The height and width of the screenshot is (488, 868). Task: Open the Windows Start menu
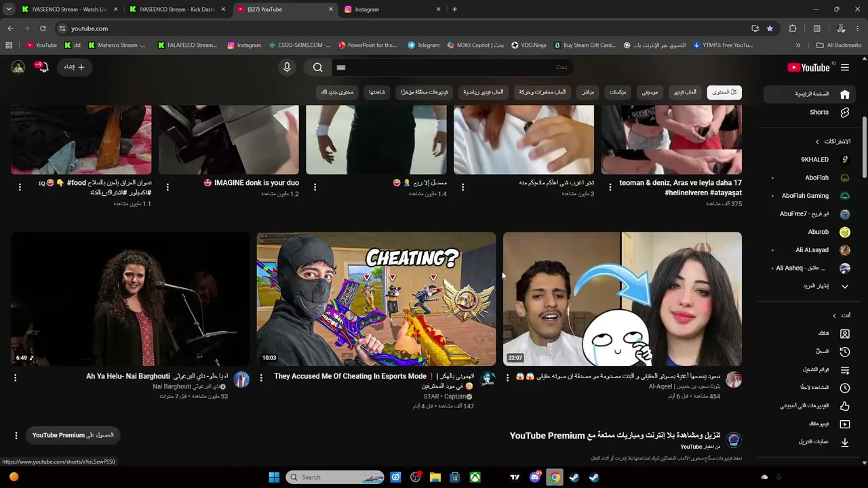pyautogui.click(x=274, y=477)
